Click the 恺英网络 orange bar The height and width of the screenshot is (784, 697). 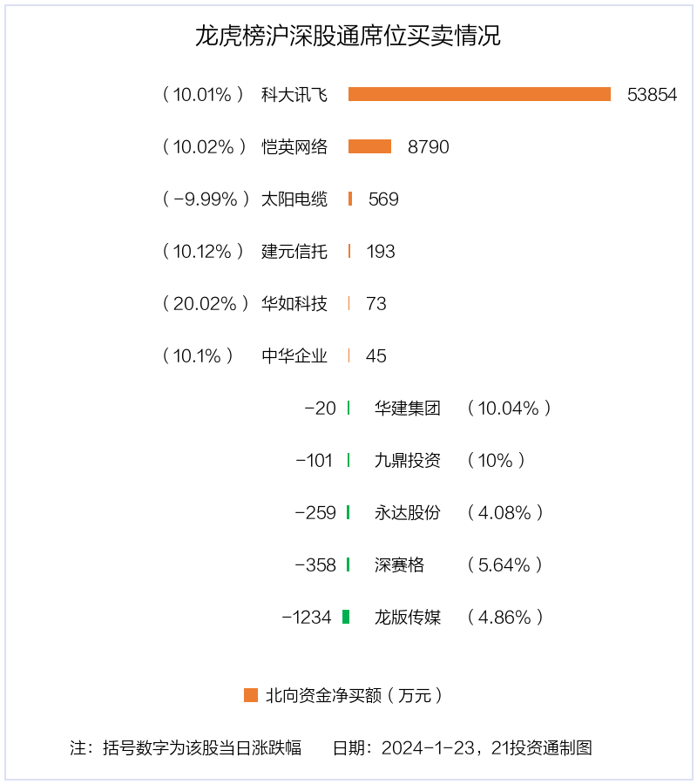click(369, 146)
